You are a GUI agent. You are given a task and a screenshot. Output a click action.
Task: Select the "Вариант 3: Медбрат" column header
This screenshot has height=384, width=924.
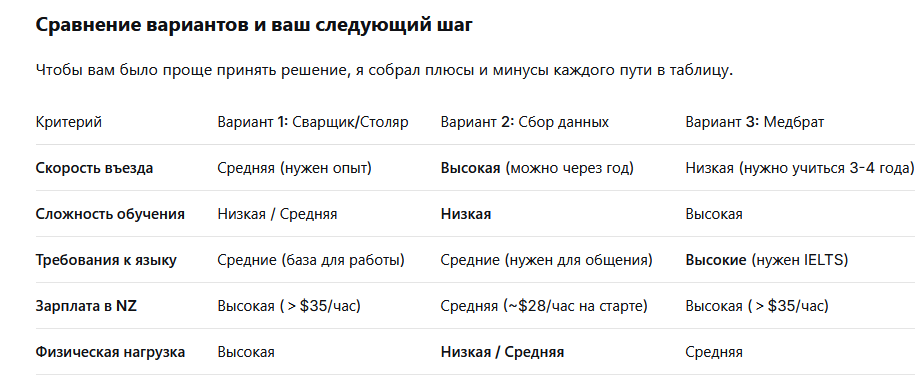point(754,122)
